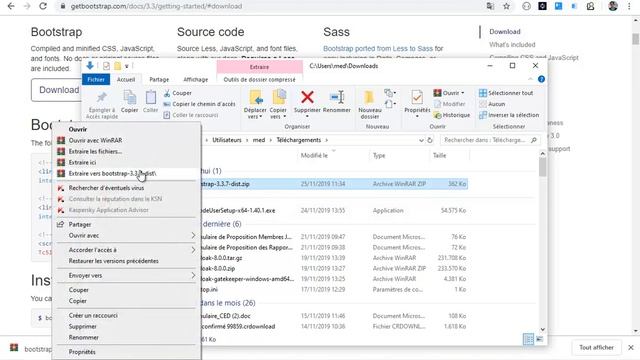This screenshot has height=360, width=640.
Task: Click the red Supprimer X icon
Action: (307, 97)
